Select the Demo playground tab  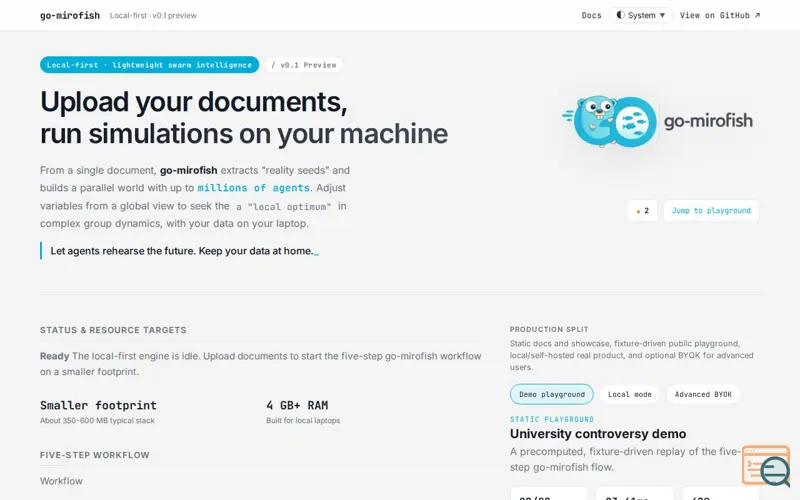click(x=552, y=394)
